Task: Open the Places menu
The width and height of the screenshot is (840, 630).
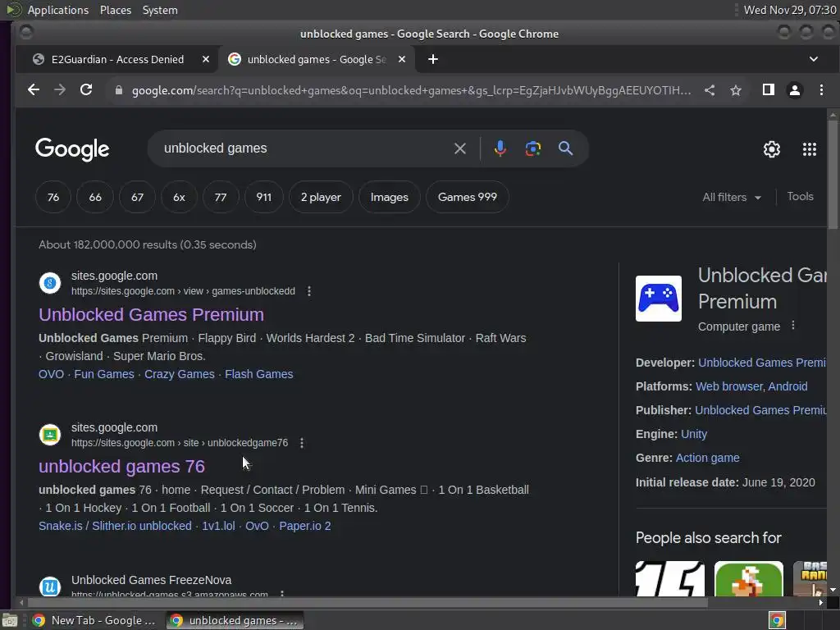Action: coord(116,10)
